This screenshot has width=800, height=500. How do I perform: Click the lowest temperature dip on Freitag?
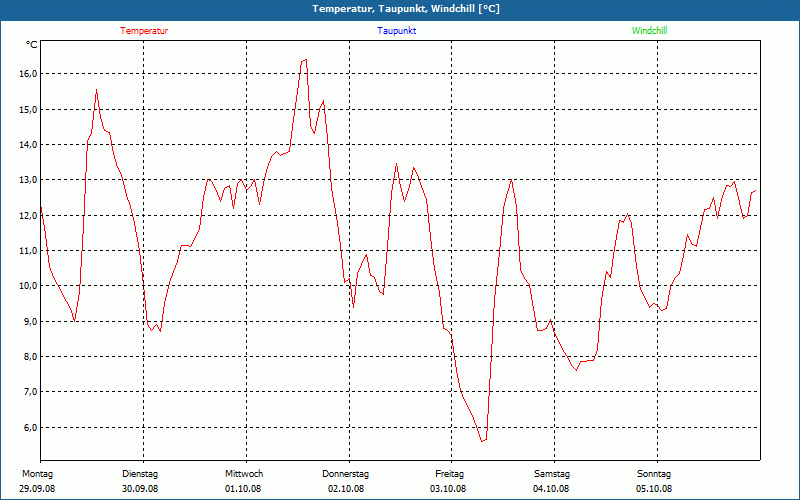pyautogui.click(x=482, y=441)
